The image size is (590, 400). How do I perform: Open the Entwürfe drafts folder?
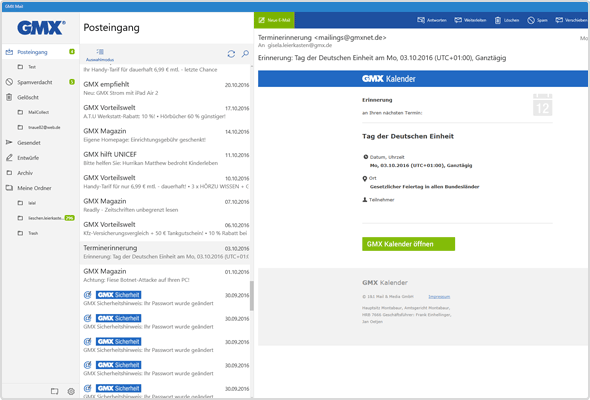pyautogui.click(x=40, y=158)
